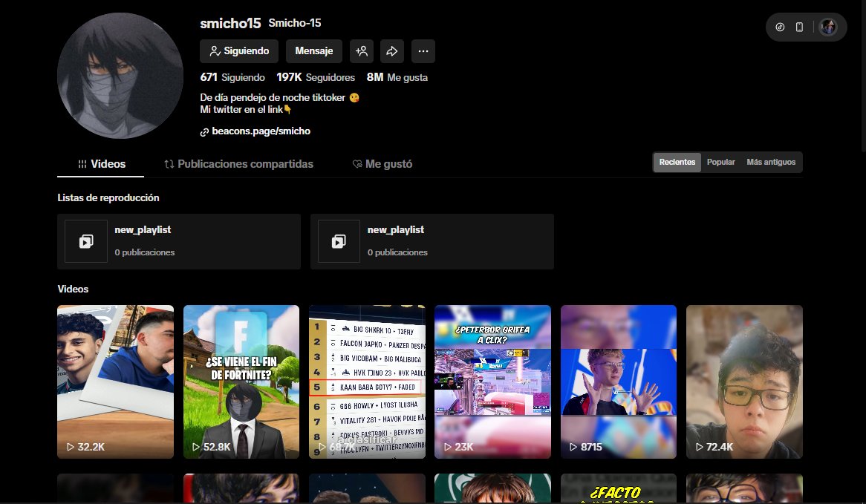Image resolution: width=866 pixels, height=504 pixels.
Task: Click the second playlist's stacked-video icon
Action: [339, 241]
